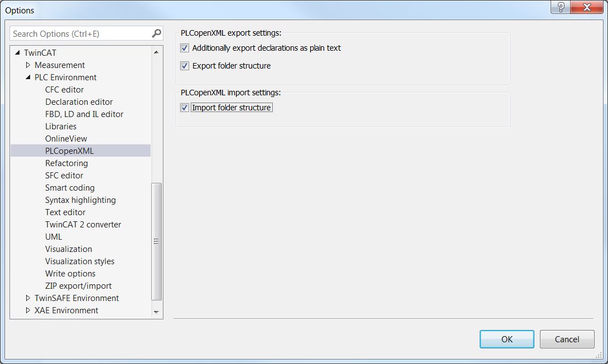The width and height of the screenshot is (608, 364).
Task: Open FBD, LD and IL editor options
Action: pos(84,114)
